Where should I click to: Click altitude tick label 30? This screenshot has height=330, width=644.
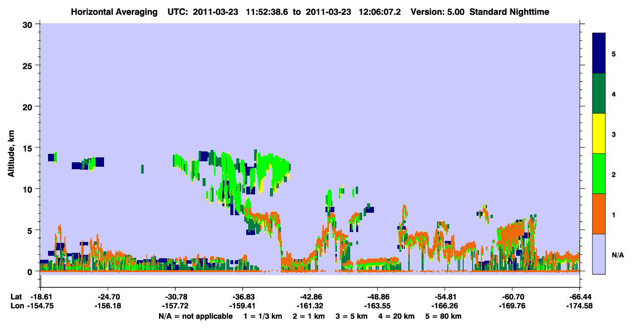coord(29,24)
